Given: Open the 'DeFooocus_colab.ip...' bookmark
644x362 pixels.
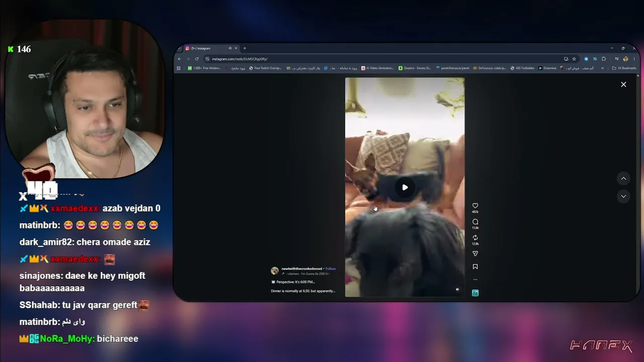Looking at the screenshot, I should 490,68.
